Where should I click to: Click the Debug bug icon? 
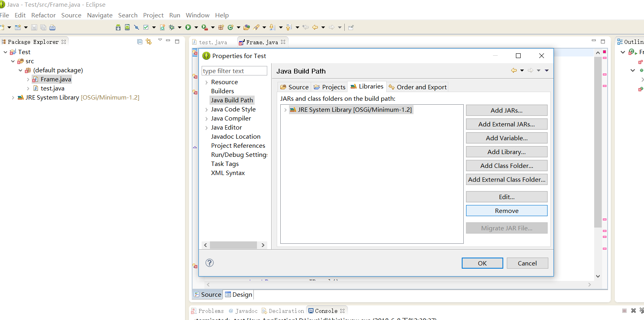[172, 27]
